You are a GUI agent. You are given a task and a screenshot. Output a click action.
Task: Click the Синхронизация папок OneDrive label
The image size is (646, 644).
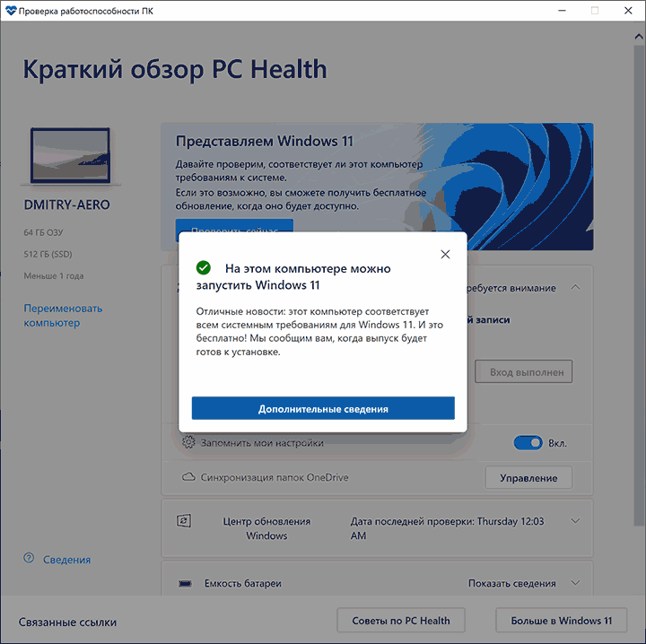[x=275, y=477]
